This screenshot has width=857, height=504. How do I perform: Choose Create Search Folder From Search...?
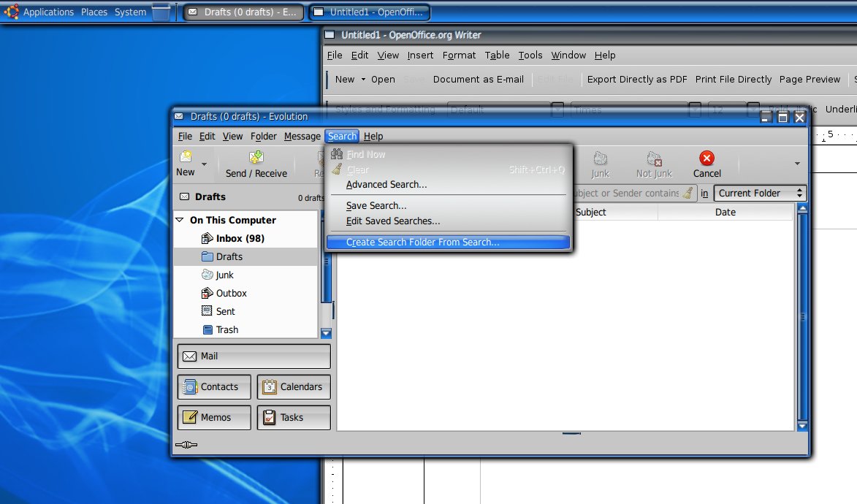tap(447, 243)
